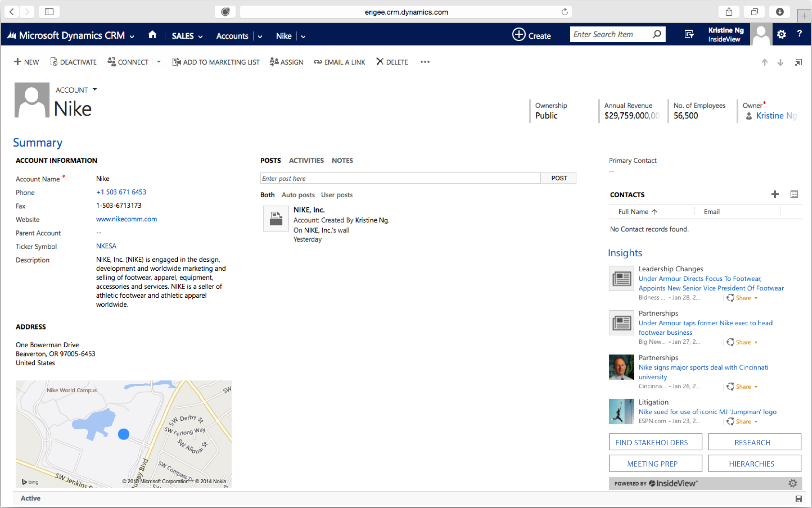Screen dimensions: 812x508
Task: Open the contacts grid view icon
Action: click(x=794, y=194)
